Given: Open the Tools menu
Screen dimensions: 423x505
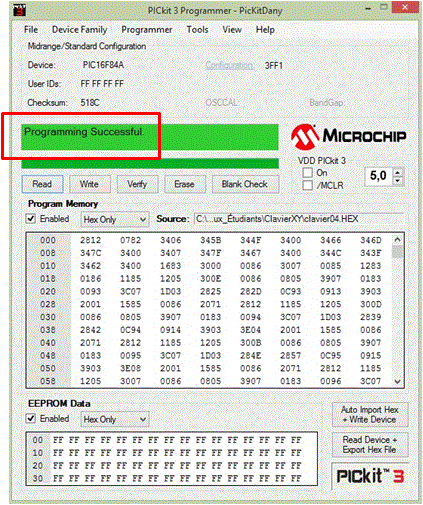Looking at the screenshot, I should coord(197,30).
